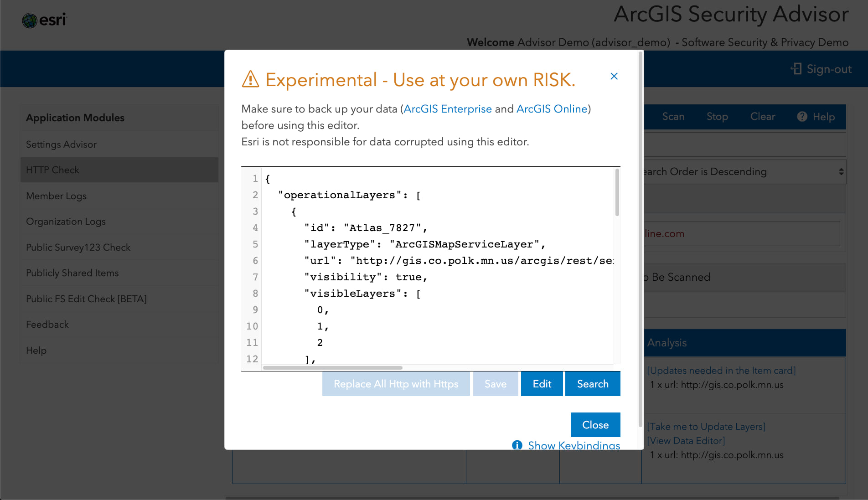The height and width of the screenshot is (500, 868).
Task: Click info icon beside Show Keybindings
Action: 517,445
